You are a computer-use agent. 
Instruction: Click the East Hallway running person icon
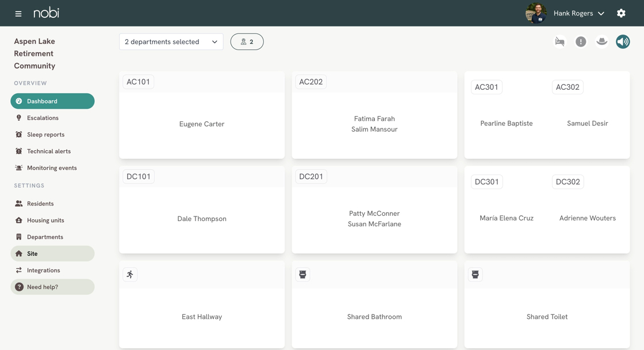tap(130, 275)
